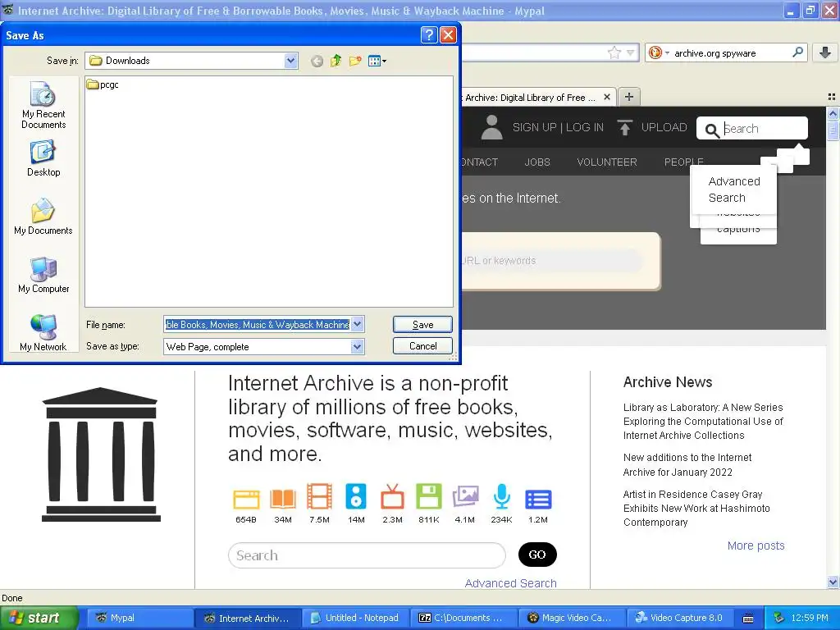Click the user avatar icon on Archive page
Screen dimensions: 840x630
491,127
